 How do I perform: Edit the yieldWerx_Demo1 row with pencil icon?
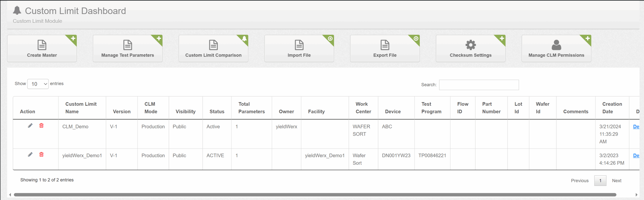point(30,154)
